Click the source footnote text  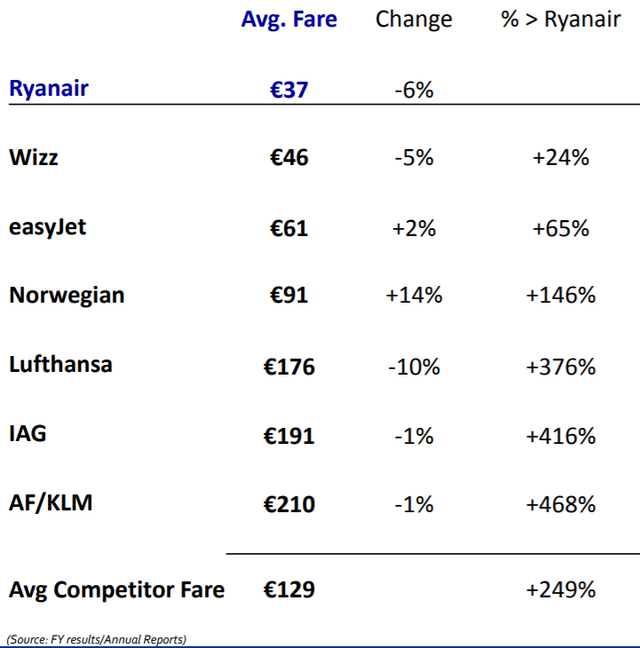pyautogui.click(x=96, y=639)
